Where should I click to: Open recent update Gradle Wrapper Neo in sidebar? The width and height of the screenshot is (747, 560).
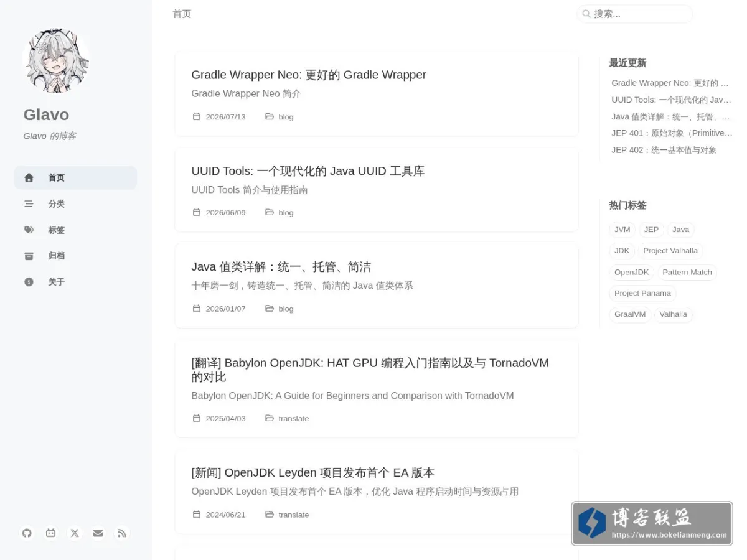tap(671, 83)
